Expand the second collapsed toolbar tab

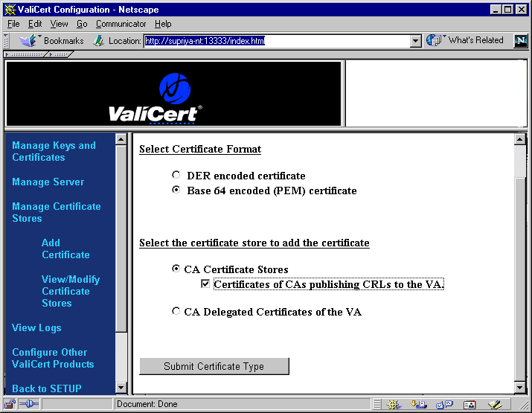tap(60, 54)
